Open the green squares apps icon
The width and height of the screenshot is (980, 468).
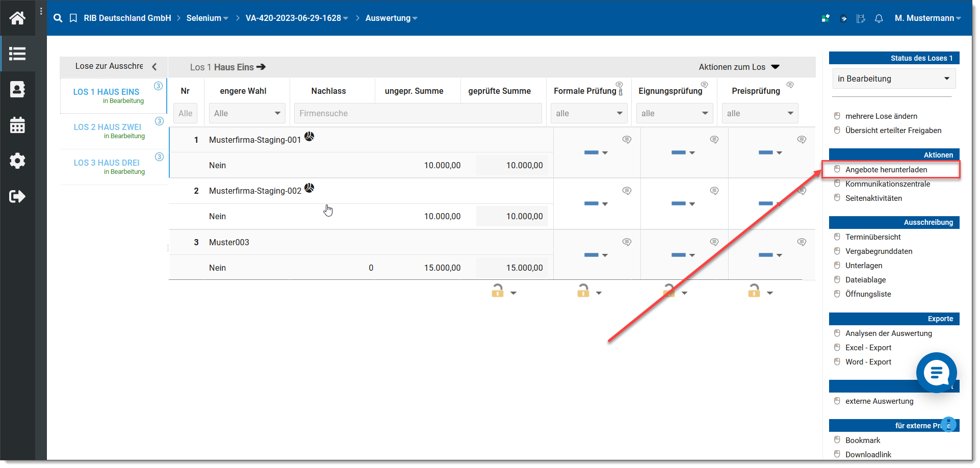coord(826,18)
